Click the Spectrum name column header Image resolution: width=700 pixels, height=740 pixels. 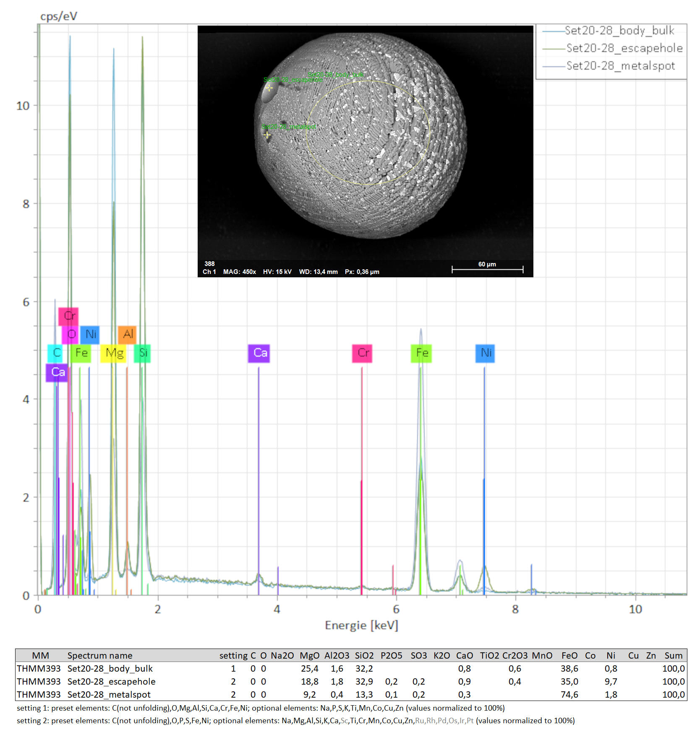tap(100, 656)
